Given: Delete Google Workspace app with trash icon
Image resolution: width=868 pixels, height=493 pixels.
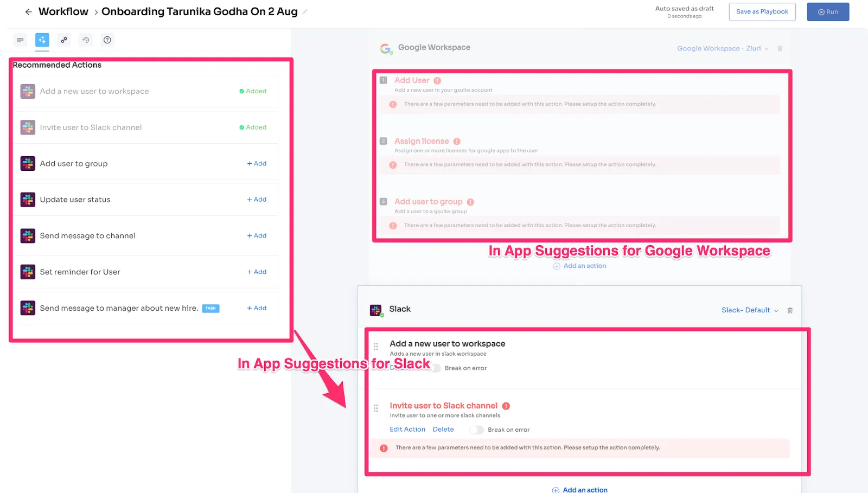Looking at the screenshot, I should 780,48.
